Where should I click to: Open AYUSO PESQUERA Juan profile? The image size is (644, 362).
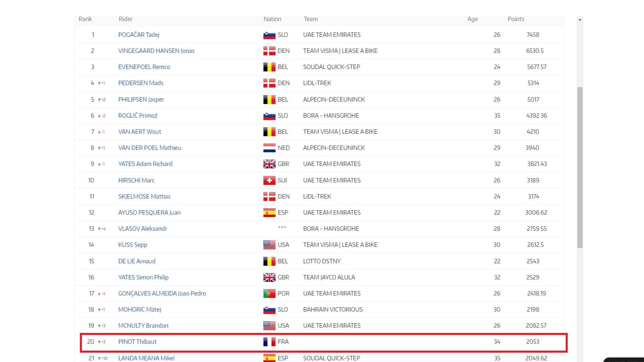150,213
